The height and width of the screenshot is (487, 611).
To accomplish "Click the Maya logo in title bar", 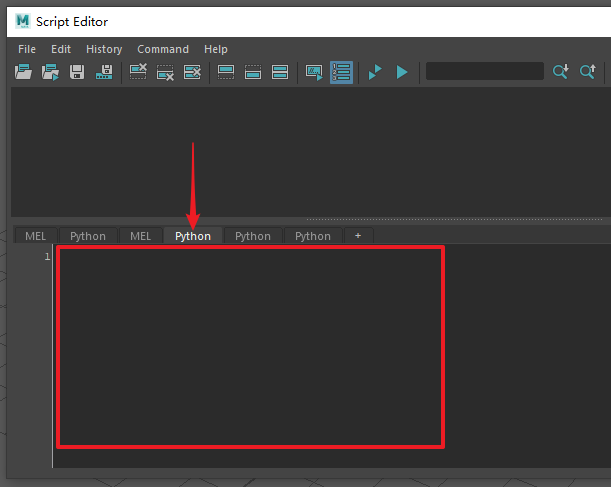I will click(x=23, y=21).
